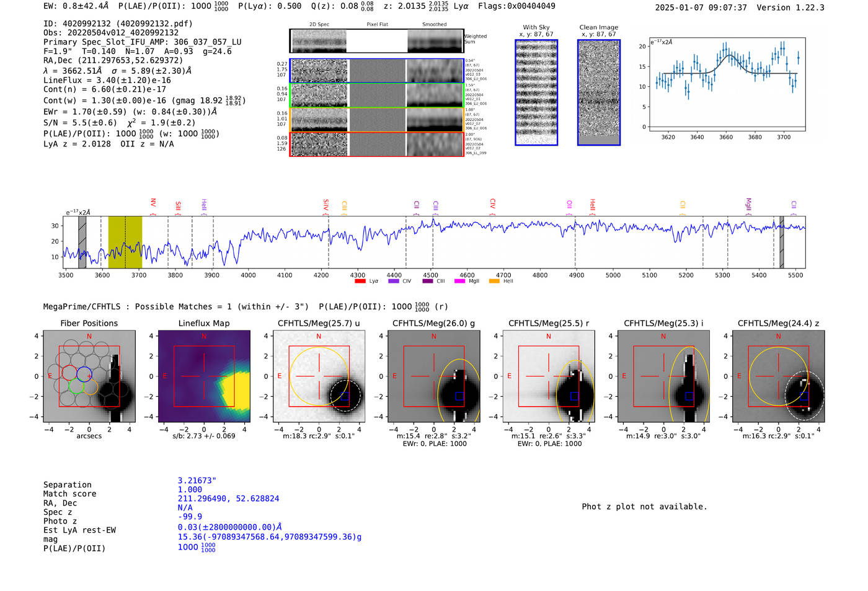The image size is (868, 591).
Task: Click the CIV legend color swatch
Action: (x=393, y=281)
